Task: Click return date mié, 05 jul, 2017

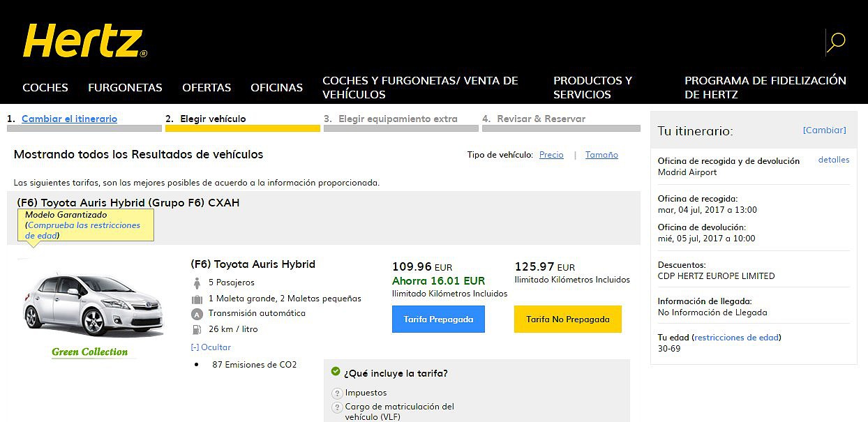Action: pyautogui.click(x=706, y=239)
